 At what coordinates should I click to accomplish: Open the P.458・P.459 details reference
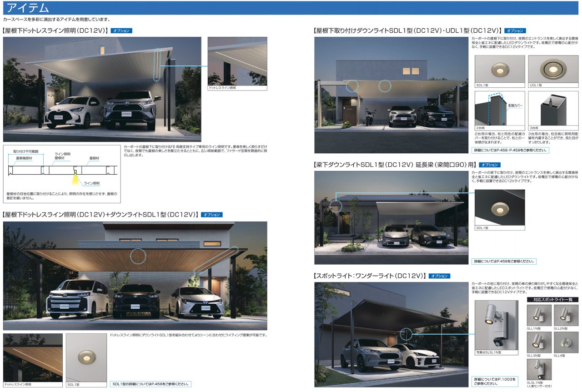click(510, 150)
